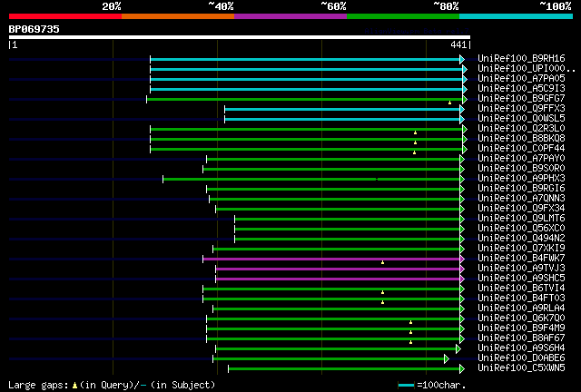Open hit UniRef100_Q9FFX3

(521, 108)
